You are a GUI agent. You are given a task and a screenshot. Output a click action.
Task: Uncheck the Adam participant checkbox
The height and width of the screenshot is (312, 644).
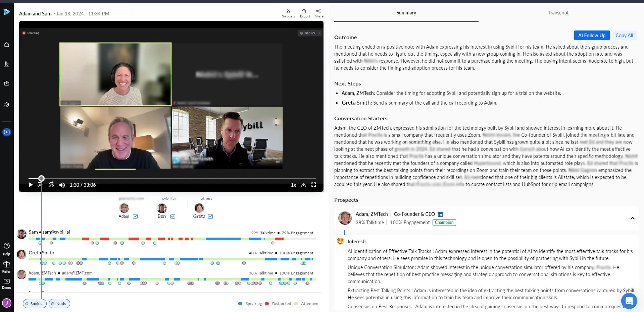(135, 216)
